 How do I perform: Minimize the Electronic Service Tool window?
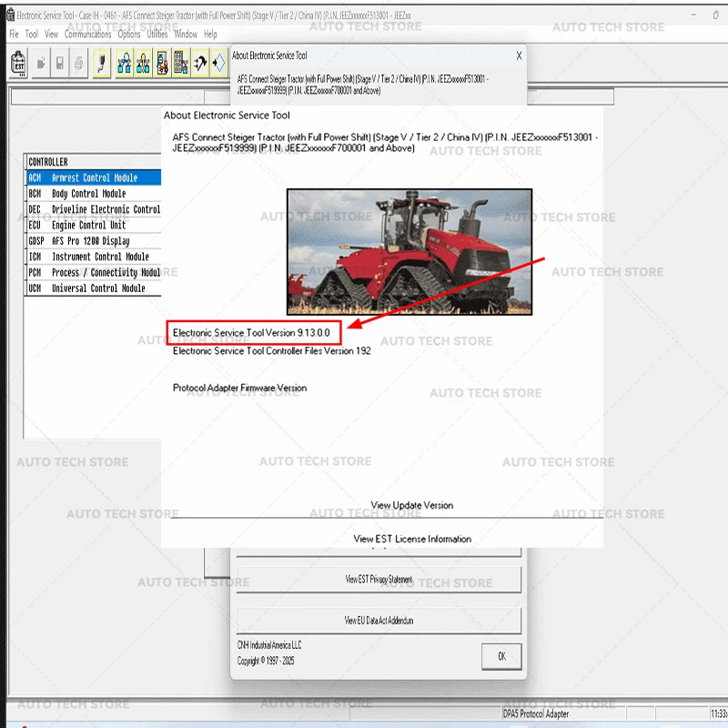tap(693, 15)
